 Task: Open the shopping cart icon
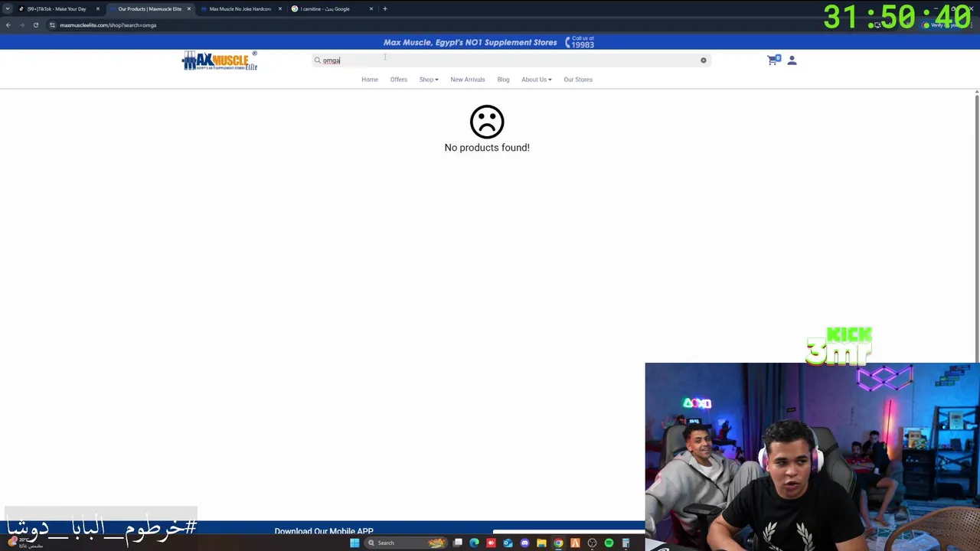coord(773,60)
